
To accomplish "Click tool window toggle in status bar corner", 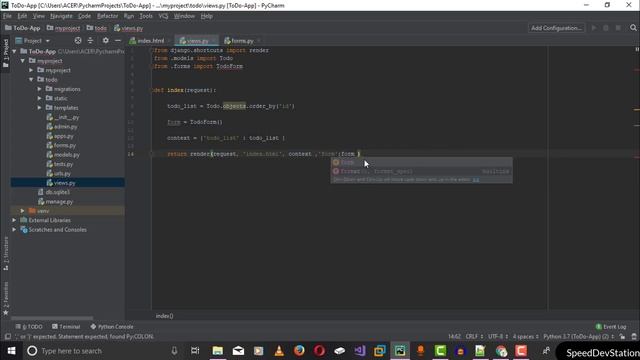I will 7,337.
